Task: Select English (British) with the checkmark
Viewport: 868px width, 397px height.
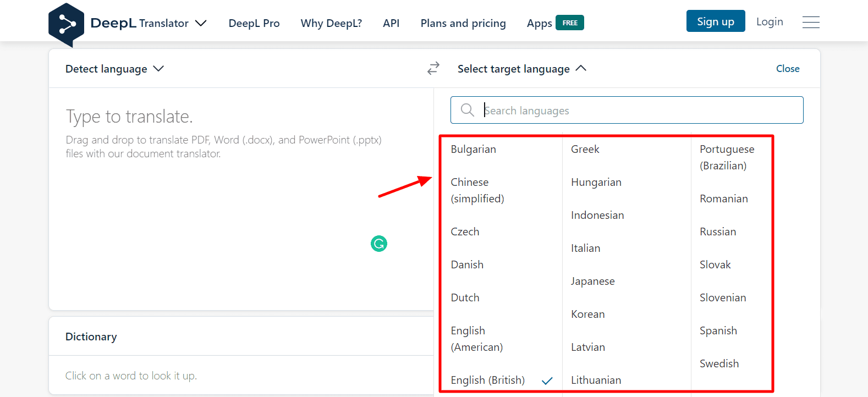Action: [488, 380]
